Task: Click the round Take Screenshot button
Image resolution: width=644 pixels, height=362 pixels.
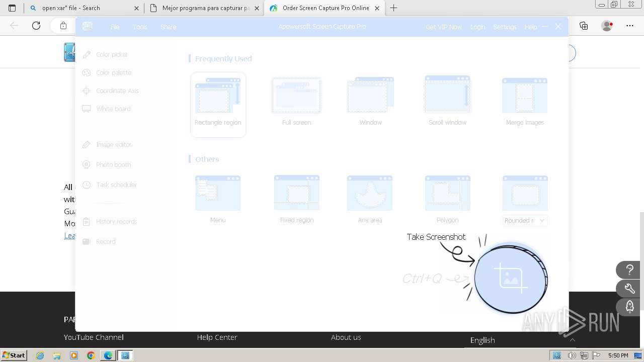Action: click(511, 279)
